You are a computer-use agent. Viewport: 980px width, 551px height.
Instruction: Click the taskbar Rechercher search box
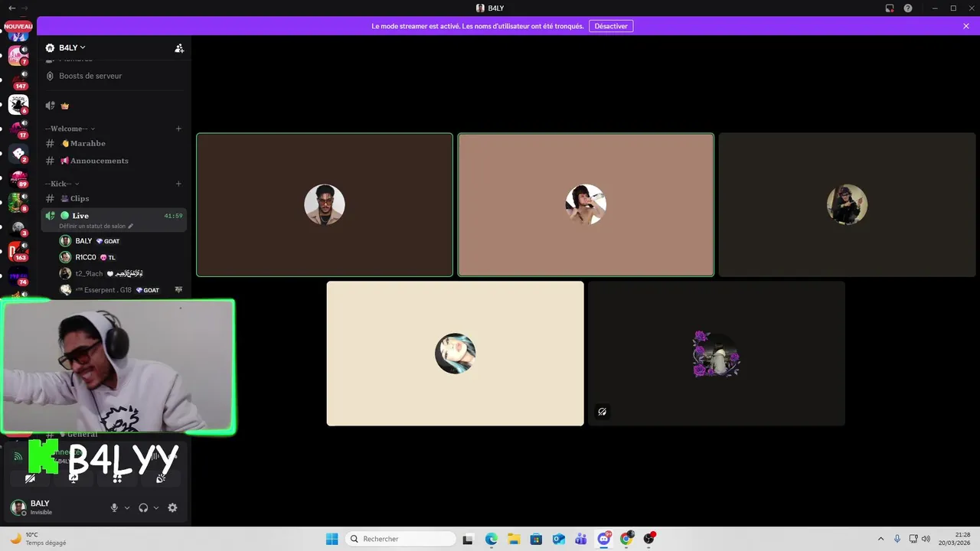400,539
